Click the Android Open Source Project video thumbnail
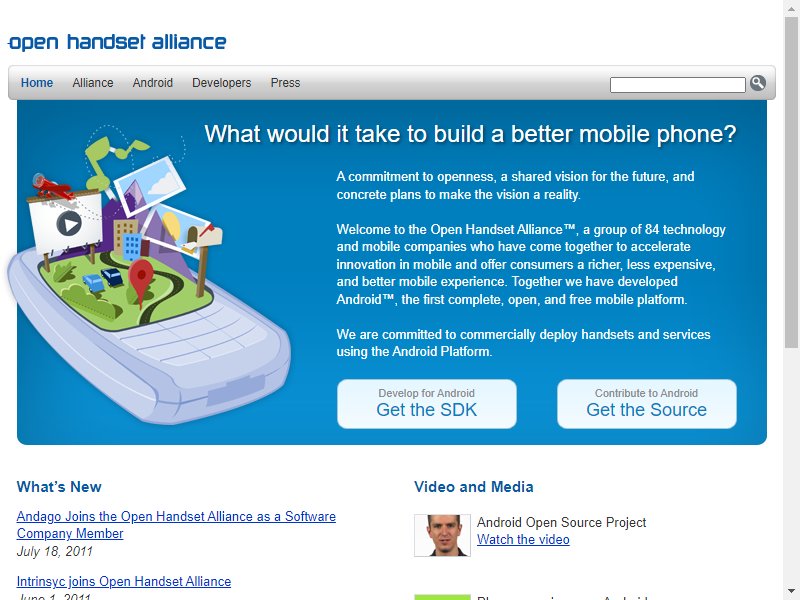 click(x=442, y=535)
